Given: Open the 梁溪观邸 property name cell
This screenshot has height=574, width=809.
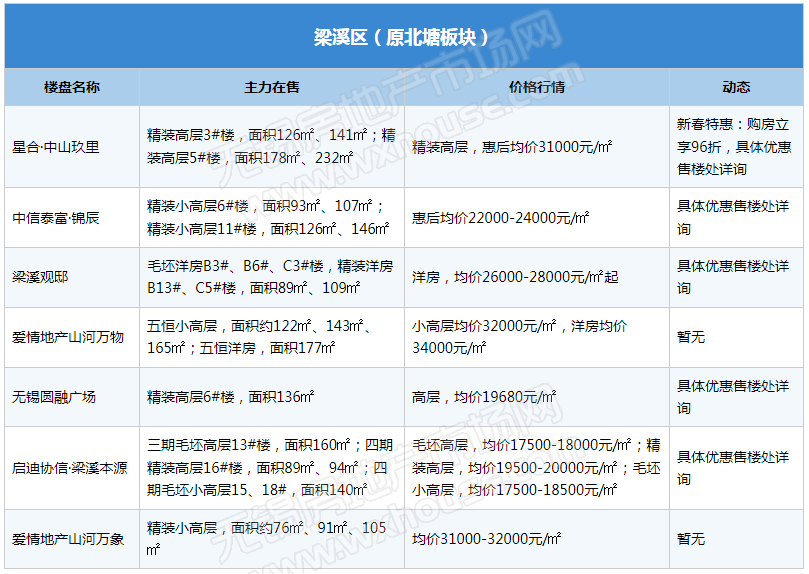Looking at the screenshot, I should pos(41,277).
